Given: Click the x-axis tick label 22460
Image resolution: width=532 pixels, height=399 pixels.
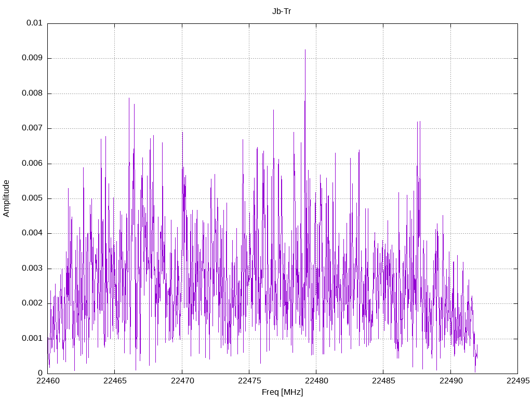Looking at the screenshot, I should [x=48, y=381].
